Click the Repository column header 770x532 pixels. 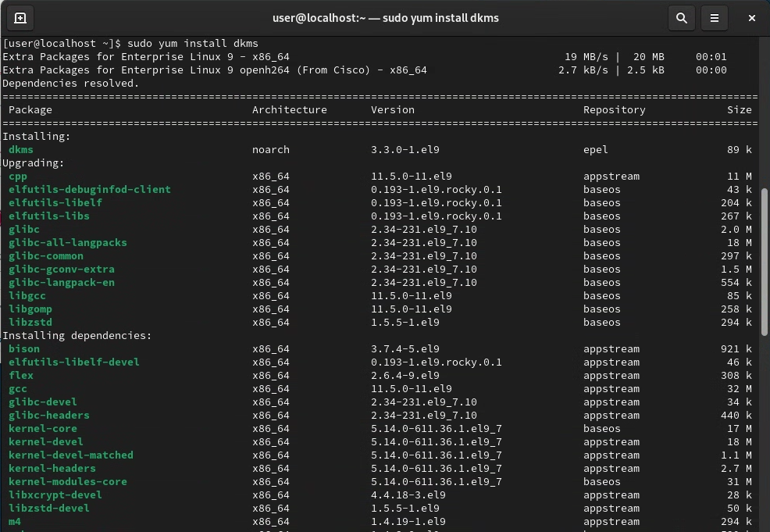click(615, 109)
